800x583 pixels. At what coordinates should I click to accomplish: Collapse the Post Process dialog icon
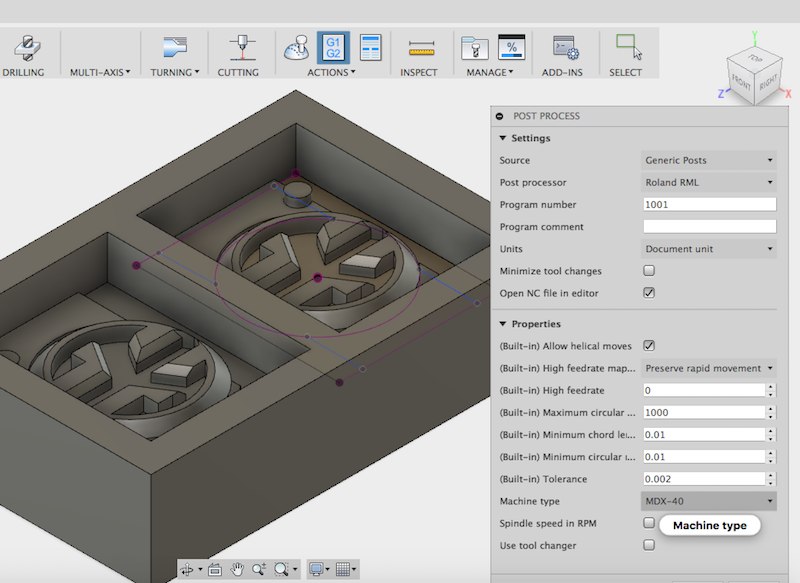tap(500, 116)
